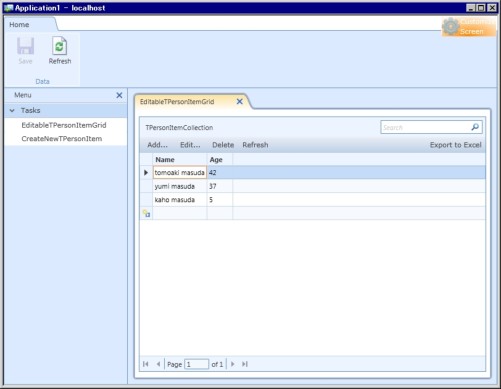This screenshot has height=389, width=501.
Task: Click the age cell 5
Action: click(220, 200)
